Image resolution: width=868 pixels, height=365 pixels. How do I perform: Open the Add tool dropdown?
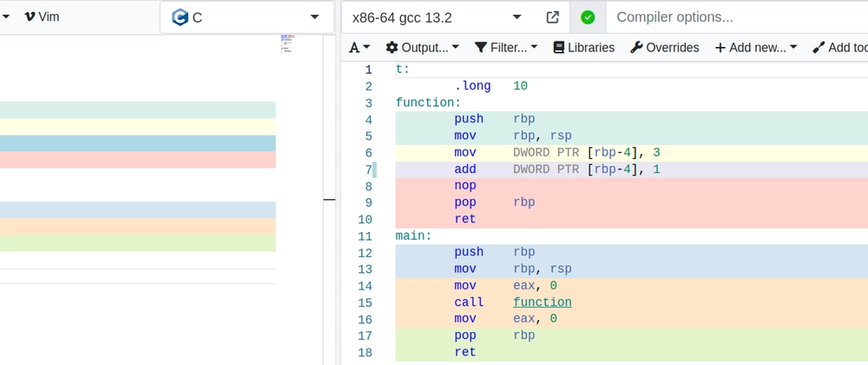pos(839,48)
